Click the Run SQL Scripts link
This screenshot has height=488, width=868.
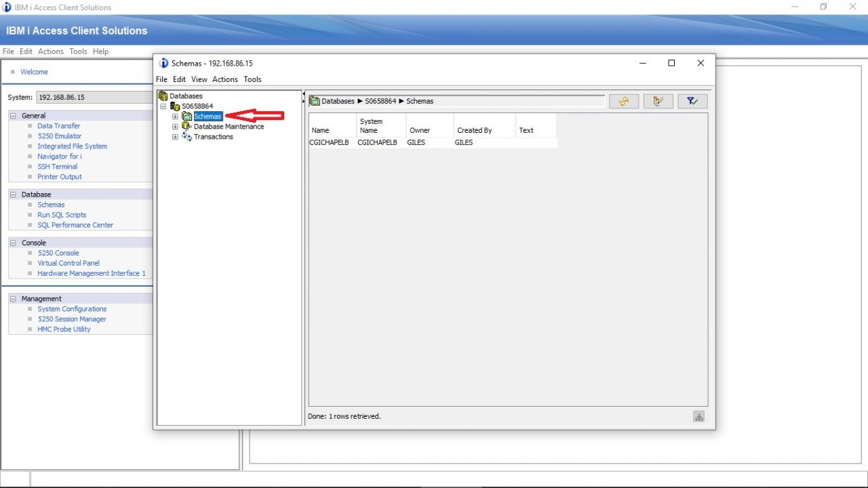[62, 215]
